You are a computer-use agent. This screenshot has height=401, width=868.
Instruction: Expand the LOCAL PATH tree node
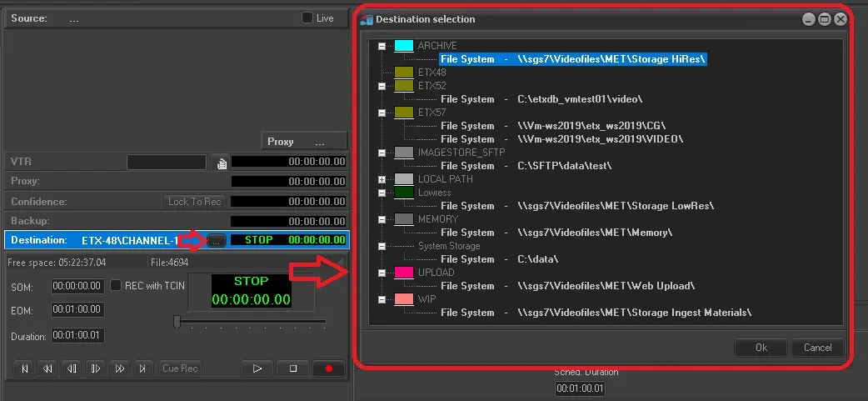(x=382, y=179)
